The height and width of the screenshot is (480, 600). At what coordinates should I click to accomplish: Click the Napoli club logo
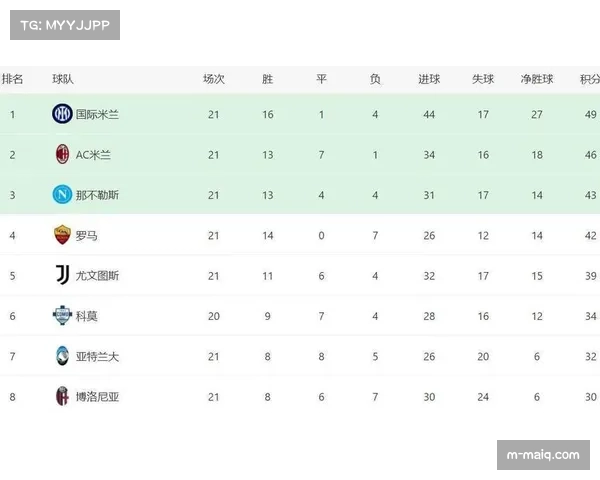pos(62,194)
